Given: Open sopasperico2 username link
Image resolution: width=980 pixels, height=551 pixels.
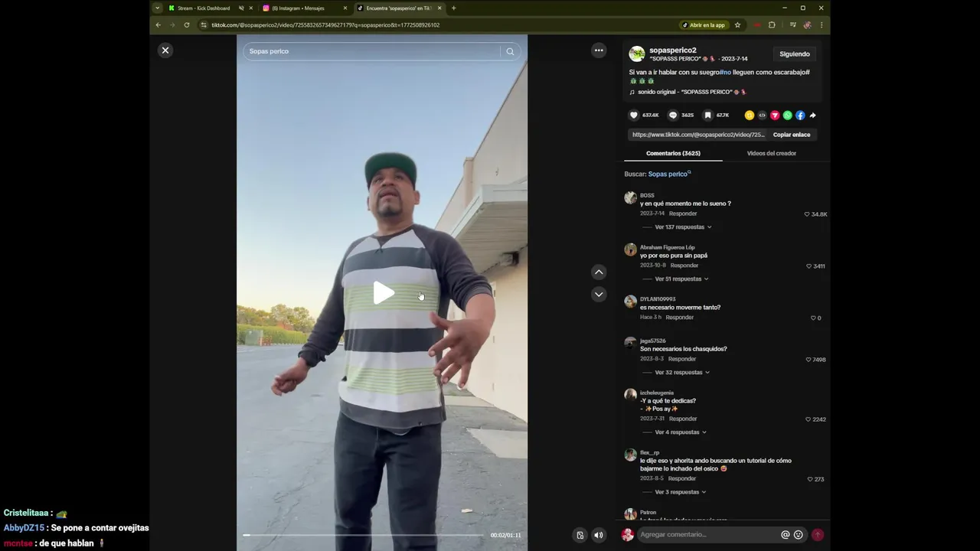Looking at the screenshot, I should (x=673, y=50).
